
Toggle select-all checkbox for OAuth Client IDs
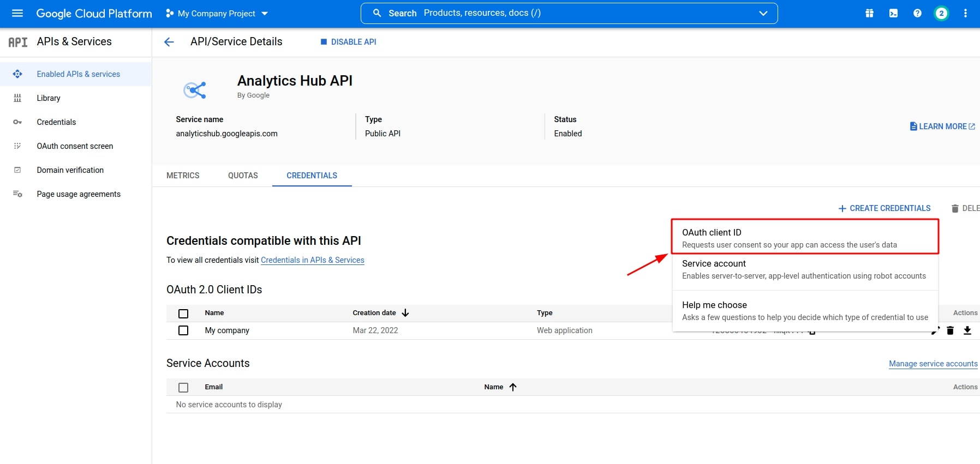point(183,314)
